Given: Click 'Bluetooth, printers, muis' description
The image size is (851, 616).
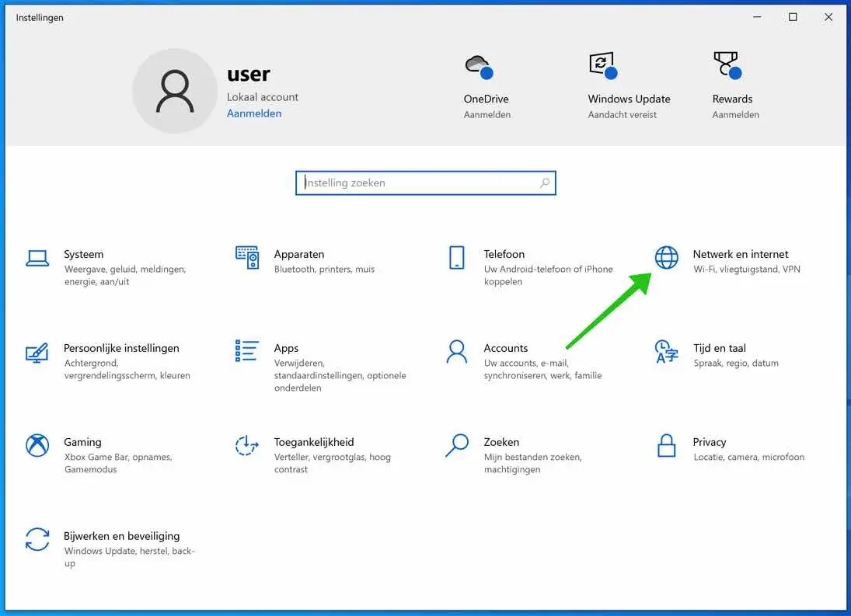Looking at the screenshot, I should [324, 269].
